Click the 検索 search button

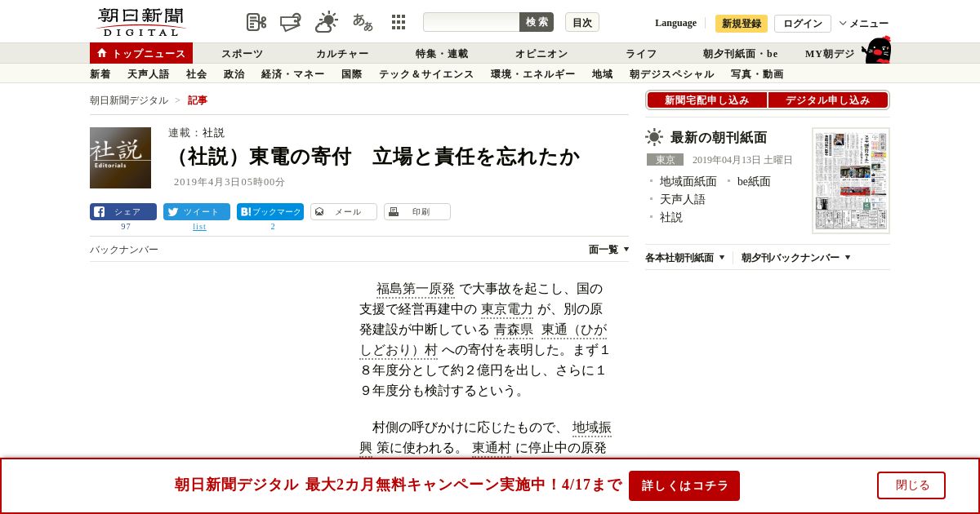(x=537, y=22)
